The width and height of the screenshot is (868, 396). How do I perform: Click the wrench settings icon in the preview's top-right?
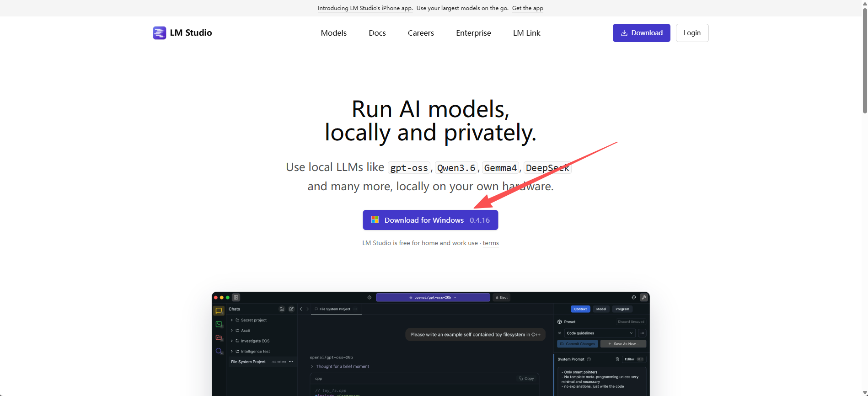click(644, 297)
